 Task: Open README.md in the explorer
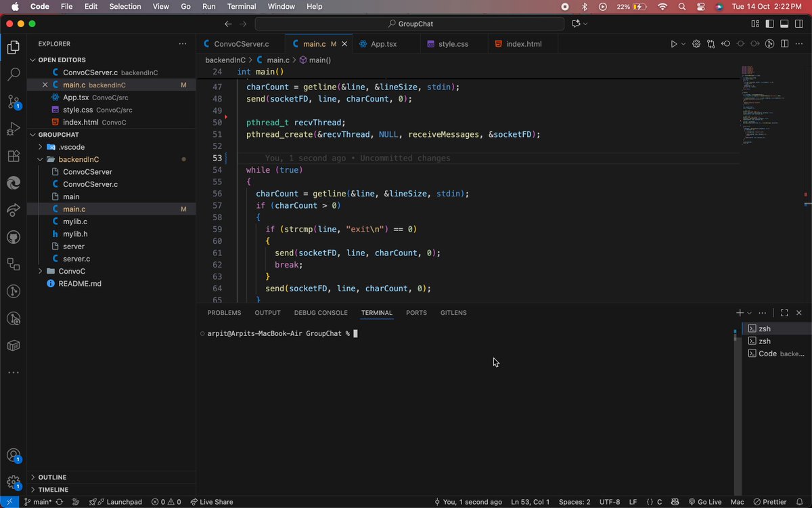80,283
